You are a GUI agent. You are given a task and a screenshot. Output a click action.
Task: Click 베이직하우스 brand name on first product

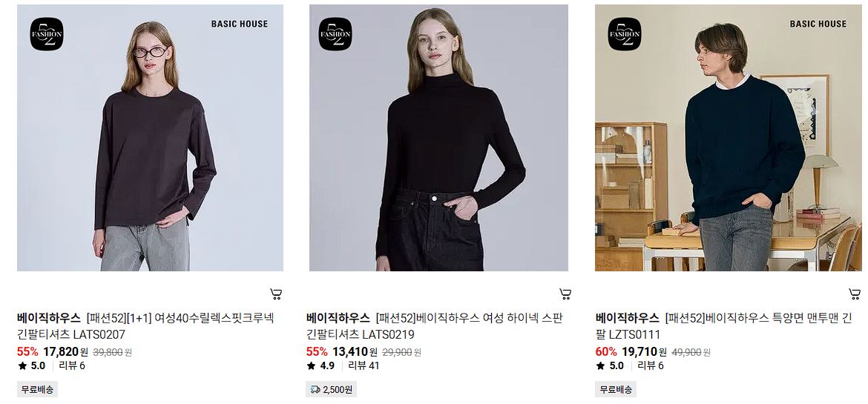(x=49, y=318)
